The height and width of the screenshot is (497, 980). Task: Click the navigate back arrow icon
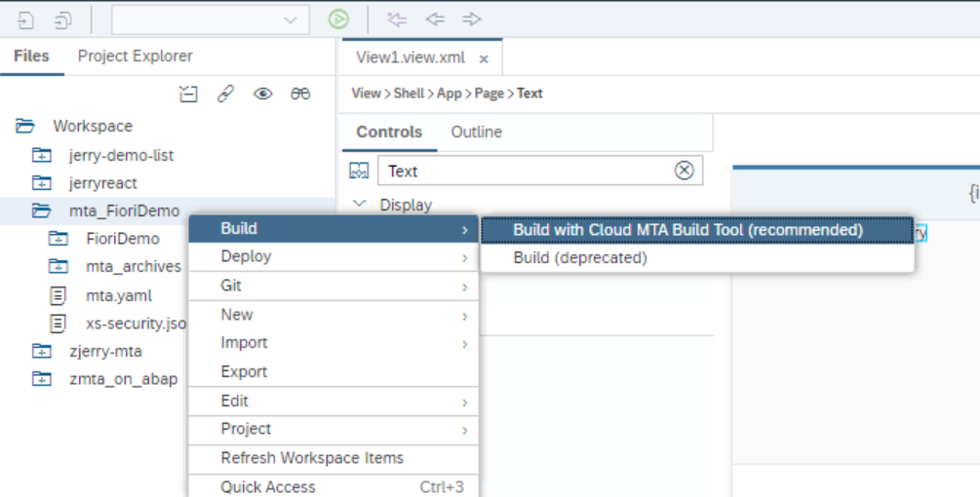[x=435, y=19]
